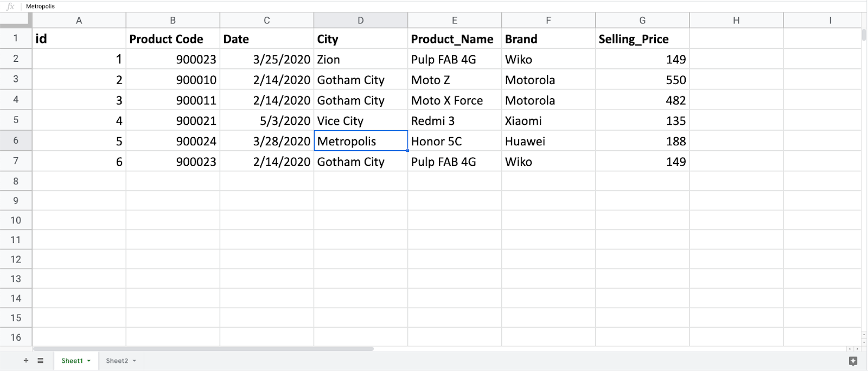Select column D header
This screenshot has height=371, width=868.
coord(360,21)
